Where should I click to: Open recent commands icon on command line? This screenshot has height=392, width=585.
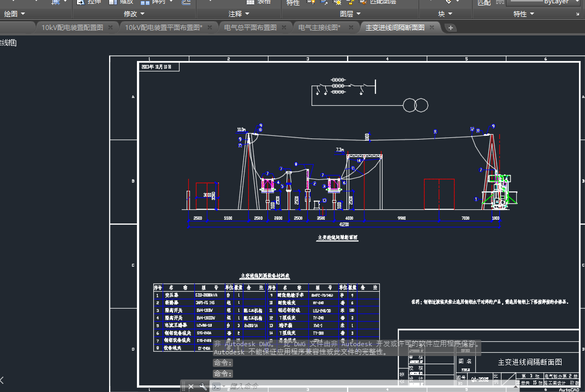coord(217,387)
